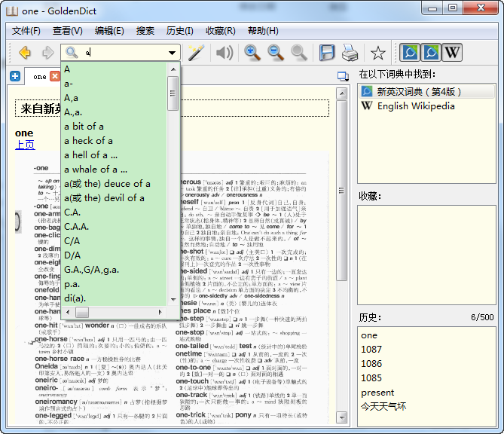Viewport: 504px width, 434px height.
Task: Select suggestion 'A.,a.' in the list
Action: click(x=115, y=112)
